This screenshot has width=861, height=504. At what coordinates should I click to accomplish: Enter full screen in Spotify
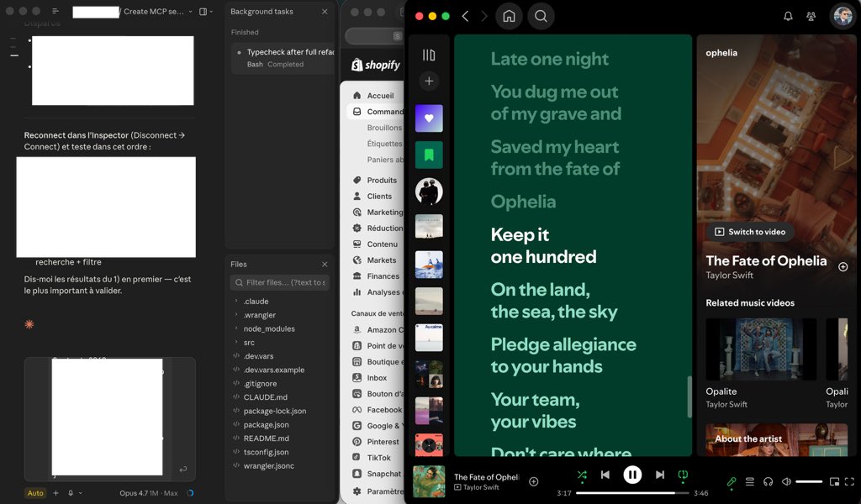point(849,481)
